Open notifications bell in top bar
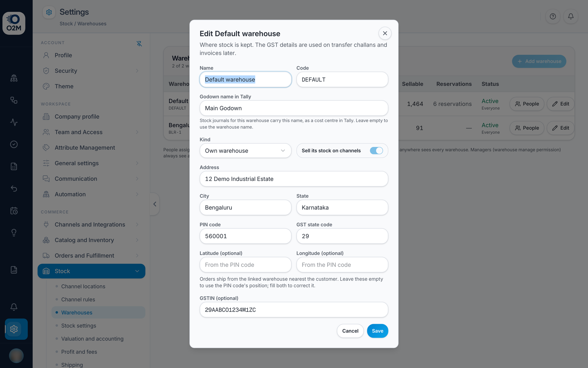 [571, 17]
